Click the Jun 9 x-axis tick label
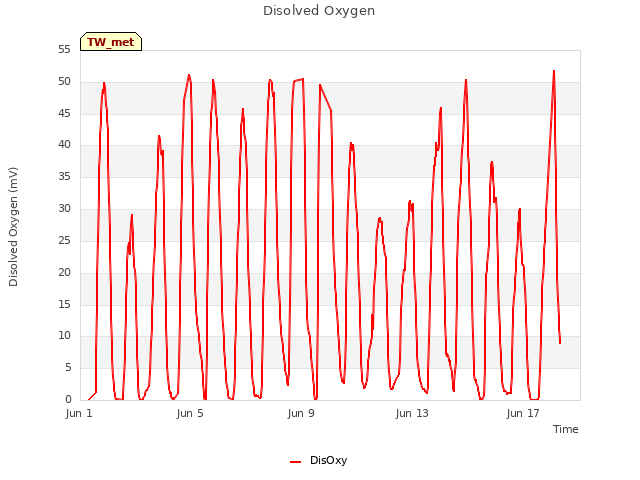640x480 pixels. click(301, 413)
